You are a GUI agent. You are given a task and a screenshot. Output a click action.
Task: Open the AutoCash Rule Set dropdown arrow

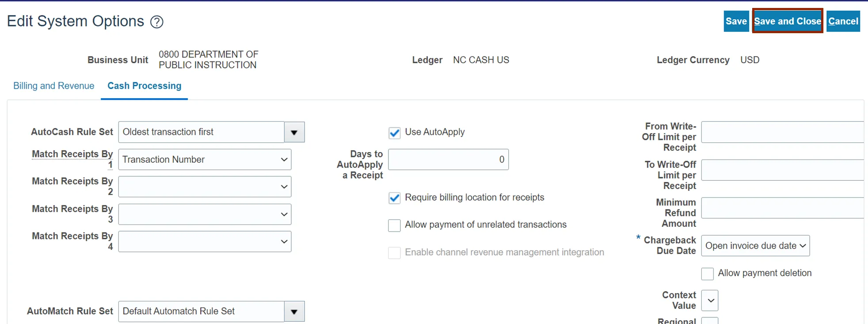click(x=294, y=132)
